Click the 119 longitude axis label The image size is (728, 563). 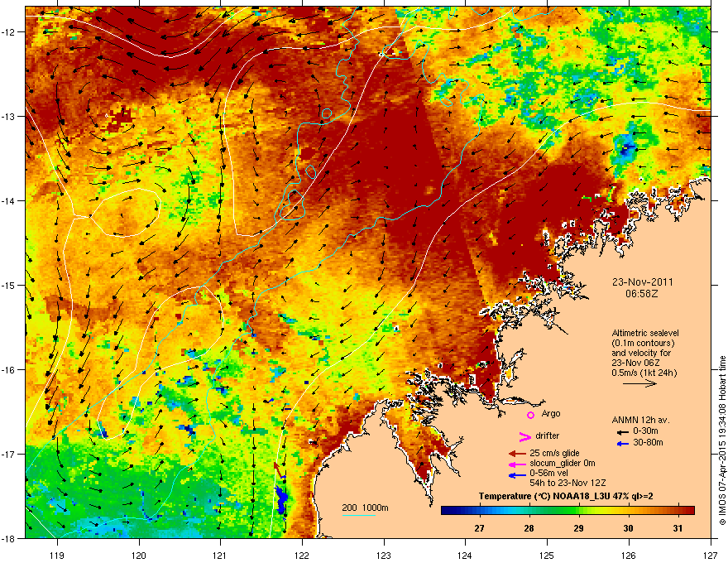pyautogui.click(x=58, y=555)
